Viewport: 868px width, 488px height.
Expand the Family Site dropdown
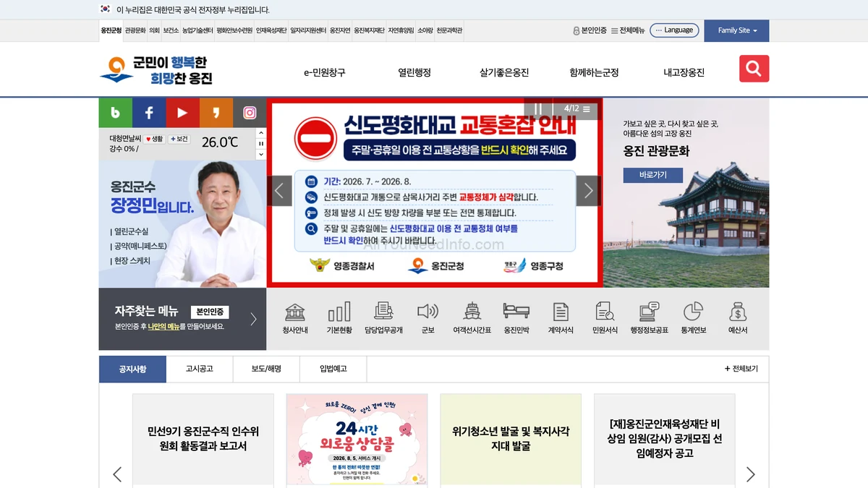736,30
